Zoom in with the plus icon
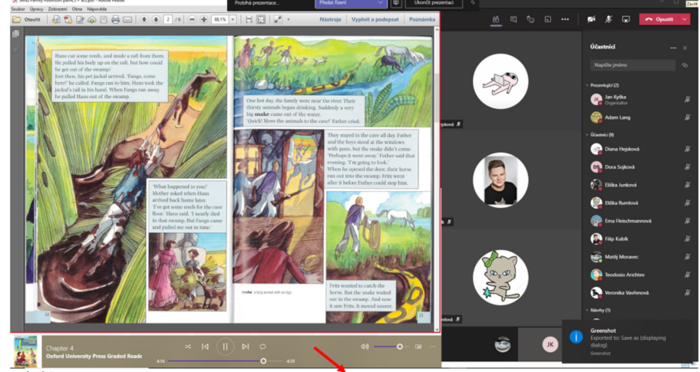The image size is (700, 372). point(204,20)
